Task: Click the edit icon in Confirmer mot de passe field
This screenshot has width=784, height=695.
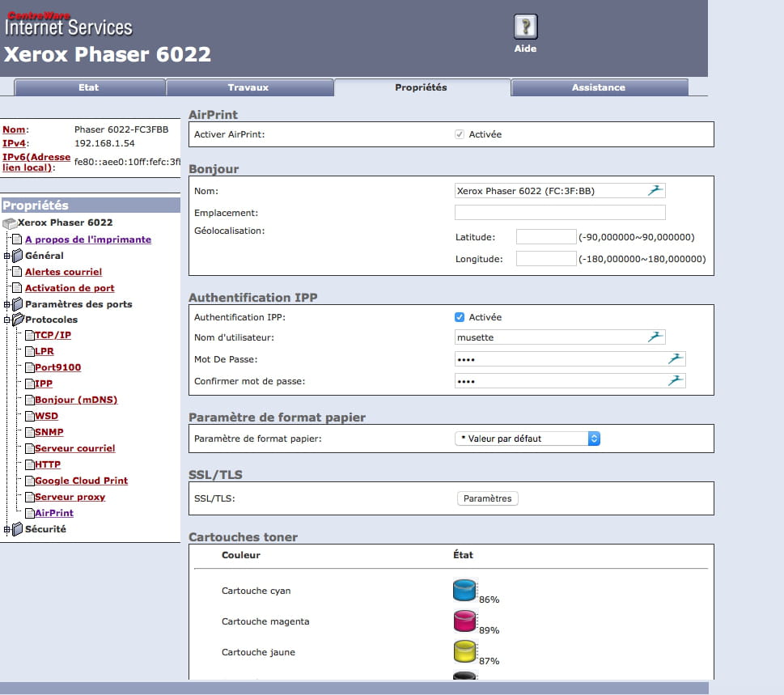Action: 676,380
